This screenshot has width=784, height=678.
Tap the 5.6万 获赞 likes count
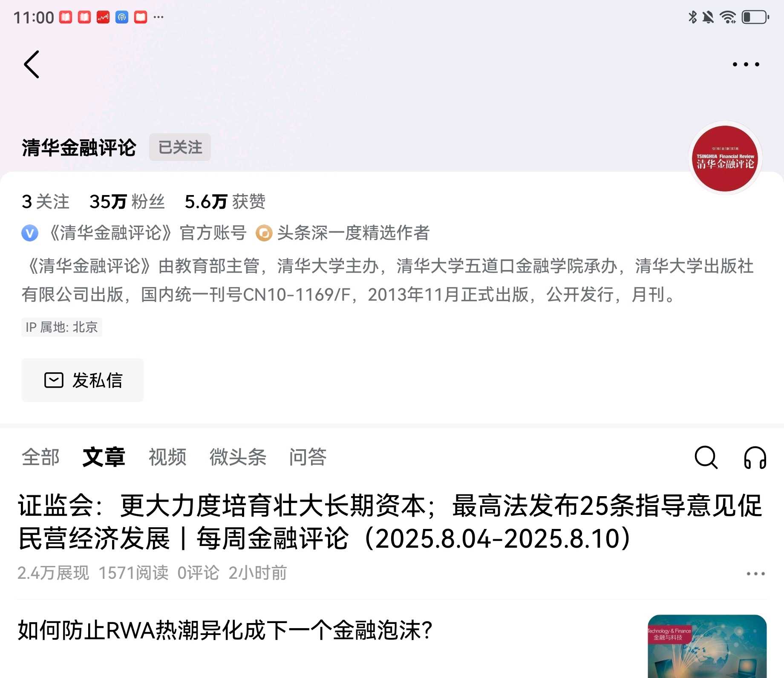pyautogui.click(x=225, y=202)
